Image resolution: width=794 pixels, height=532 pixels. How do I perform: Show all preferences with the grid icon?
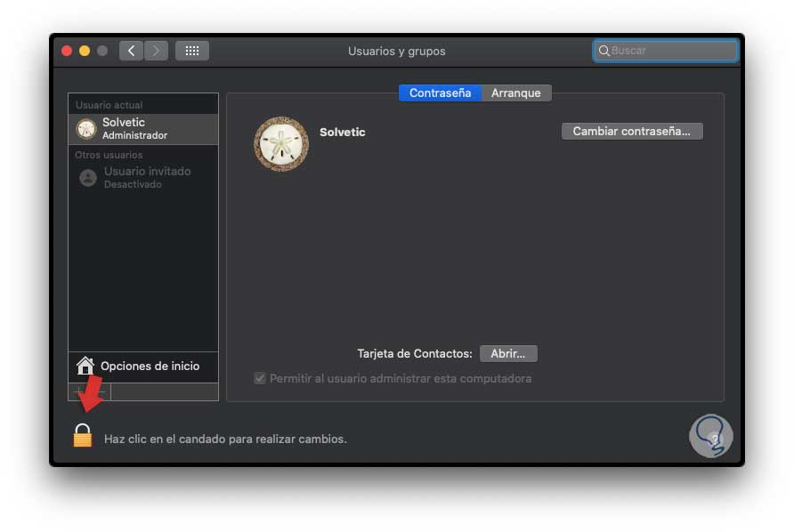click(192, 51)
